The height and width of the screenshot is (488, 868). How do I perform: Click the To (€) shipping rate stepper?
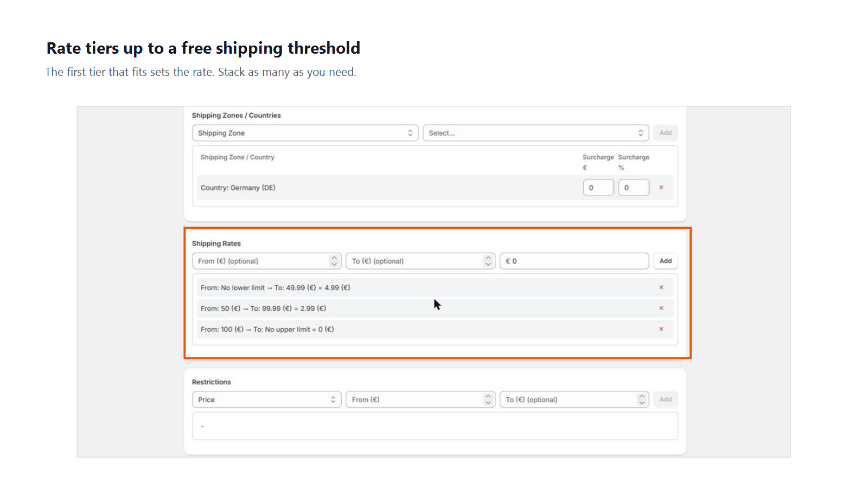(488, 261)
